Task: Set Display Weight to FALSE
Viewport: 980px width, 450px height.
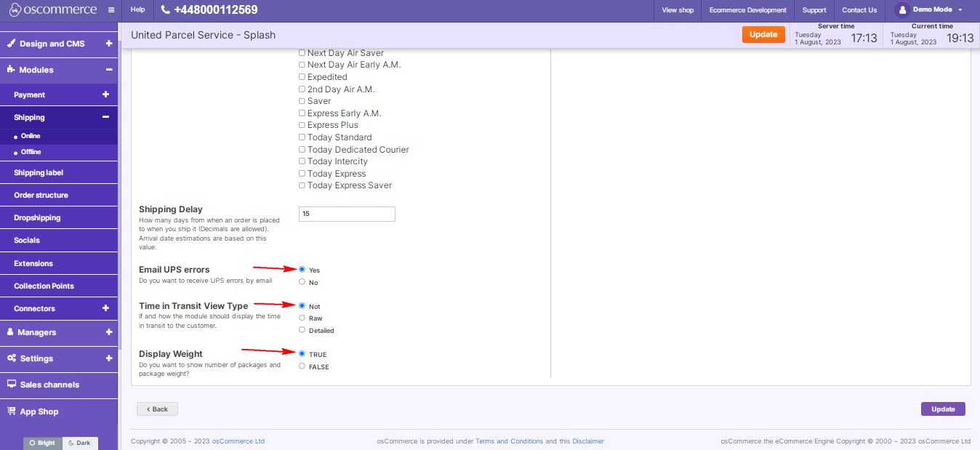Action: [302, 366]
